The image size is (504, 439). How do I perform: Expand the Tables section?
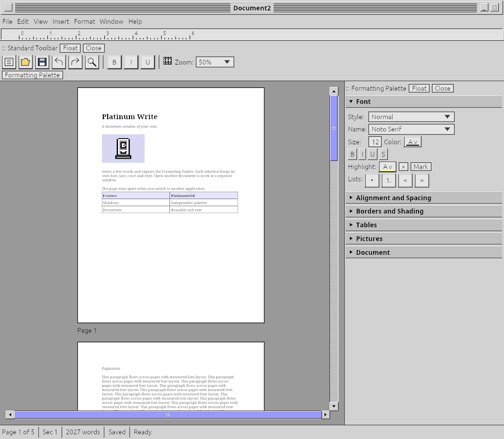tap(424, 225)
